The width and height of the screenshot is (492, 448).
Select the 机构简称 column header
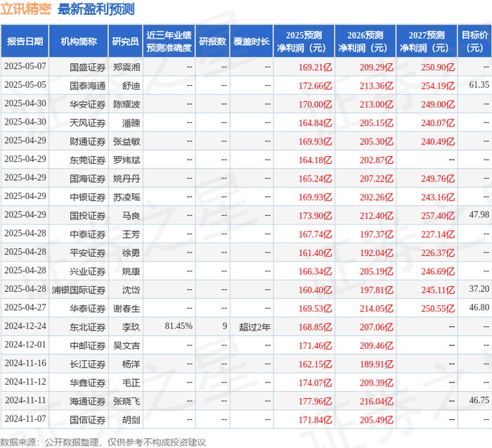79,41
